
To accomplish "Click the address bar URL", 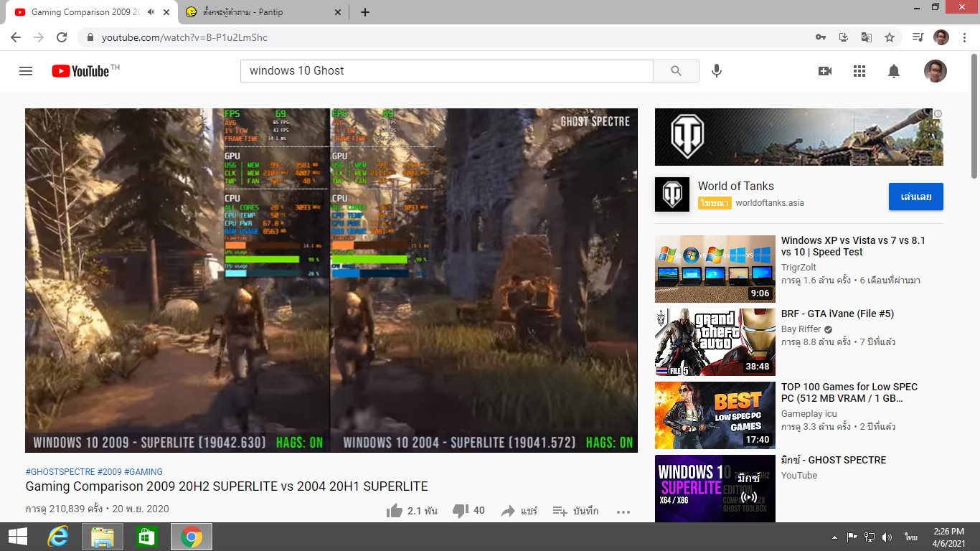I will click(184, 37).
